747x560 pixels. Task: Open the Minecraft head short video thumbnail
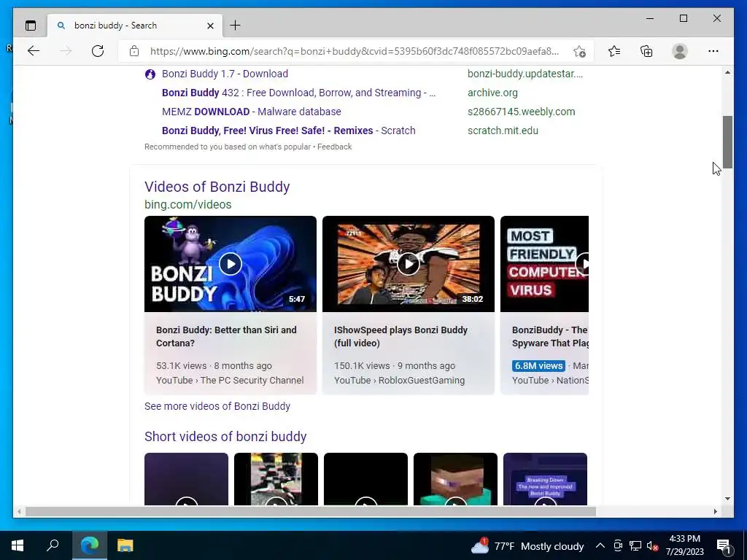click(x=455, y=478)
